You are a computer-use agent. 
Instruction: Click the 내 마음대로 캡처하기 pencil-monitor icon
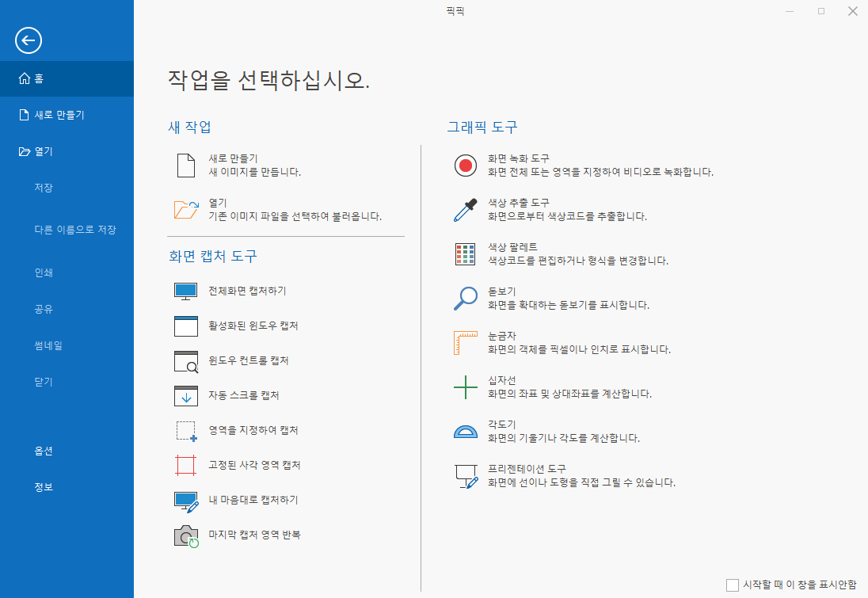(187, 502)
